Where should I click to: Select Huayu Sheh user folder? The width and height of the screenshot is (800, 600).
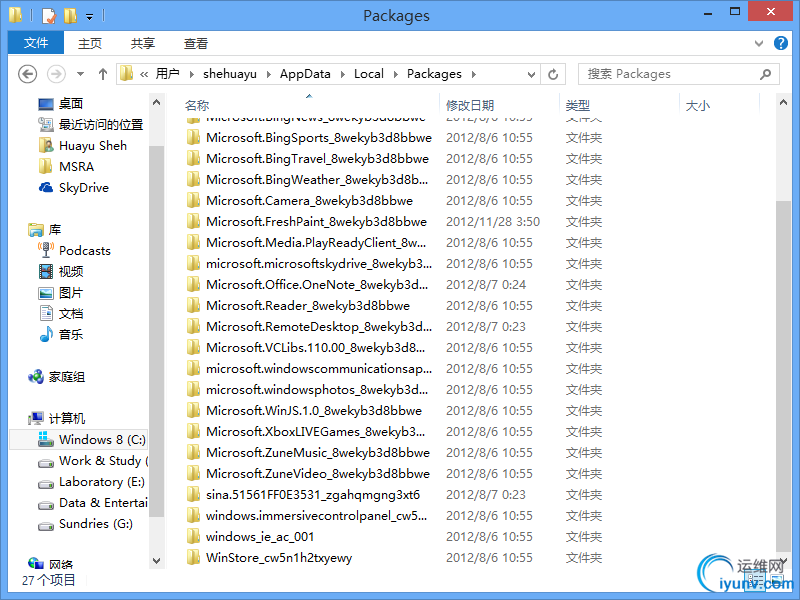click(x=92, y=145)
